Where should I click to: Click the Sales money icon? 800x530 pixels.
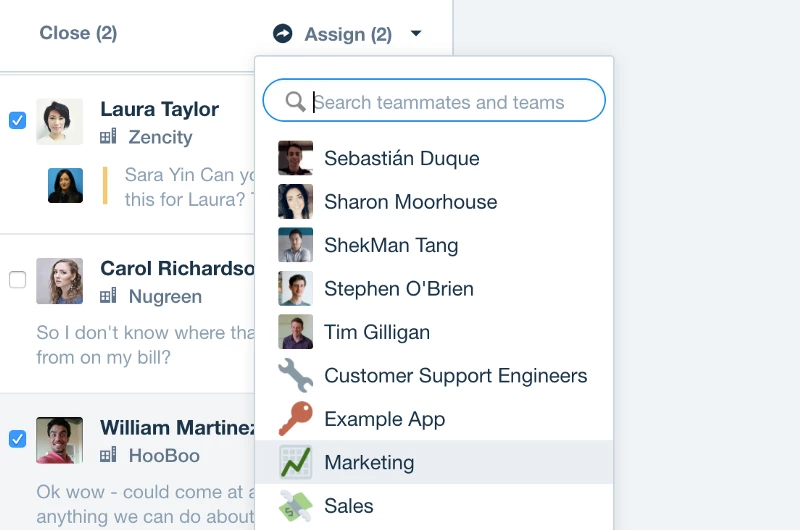(x=295, y=506)
